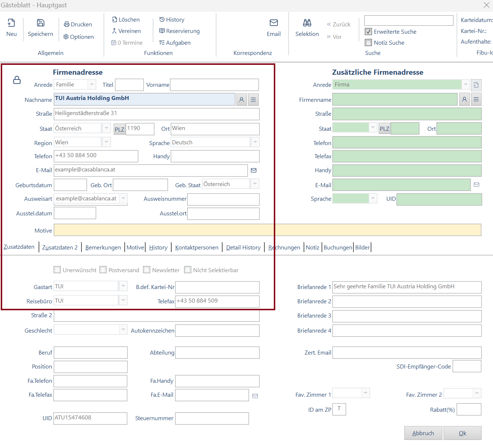This screenshot has height=448, width=493.
Task: Open the Ausweisart dropdown
Action: [x=124, y=199]
